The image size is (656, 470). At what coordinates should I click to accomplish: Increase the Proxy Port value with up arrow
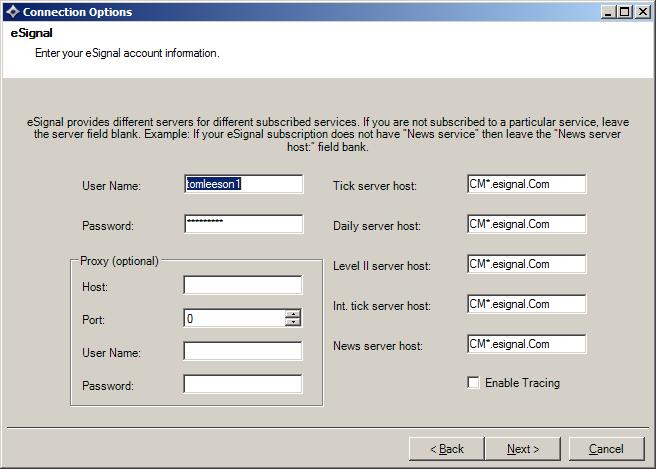(293, 314)
